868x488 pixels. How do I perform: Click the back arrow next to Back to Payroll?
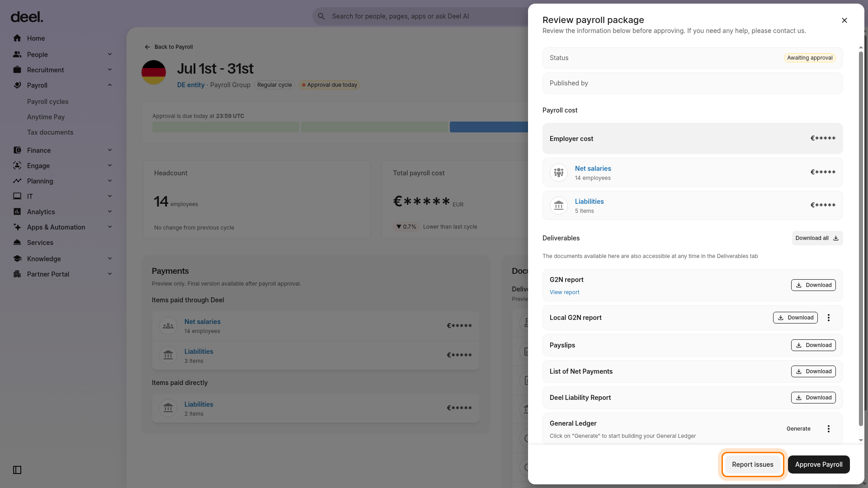point(147,47)
